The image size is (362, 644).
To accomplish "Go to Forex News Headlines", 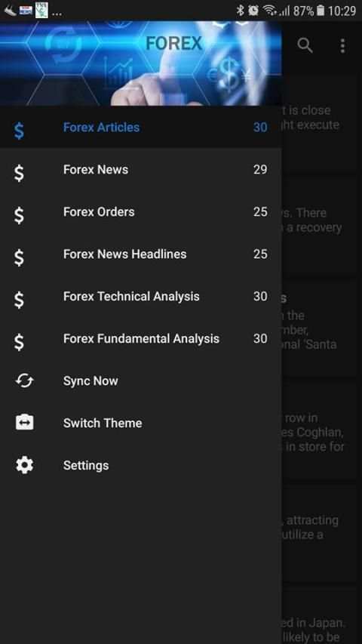I will tap(141, 254).
